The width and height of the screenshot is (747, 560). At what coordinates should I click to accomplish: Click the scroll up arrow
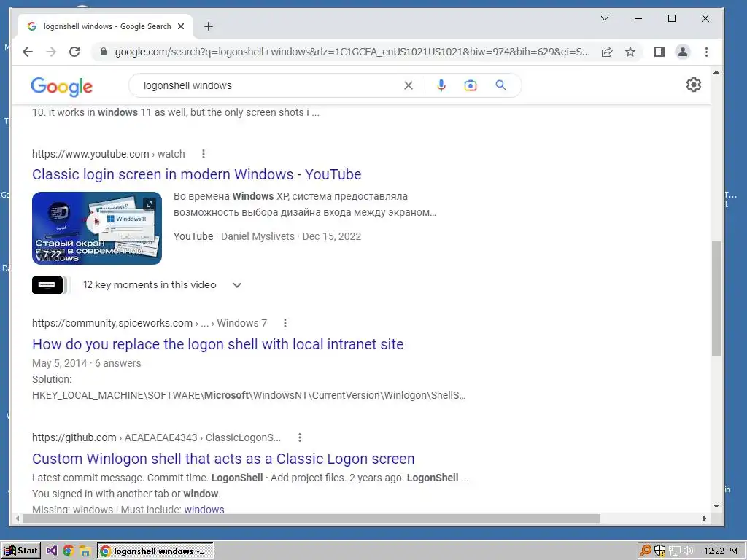[x=716, y=72]
